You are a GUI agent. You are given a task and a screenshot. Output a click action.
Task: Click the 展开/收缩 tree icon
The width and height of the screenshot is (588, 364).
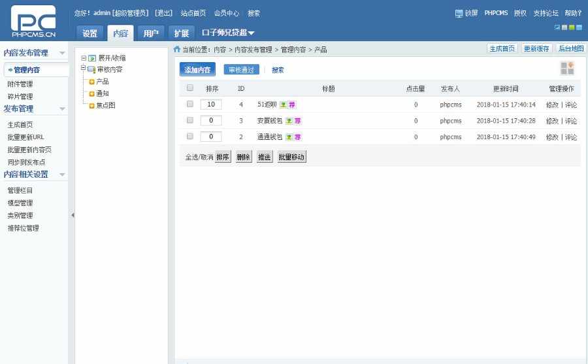(x=92, y=58)
